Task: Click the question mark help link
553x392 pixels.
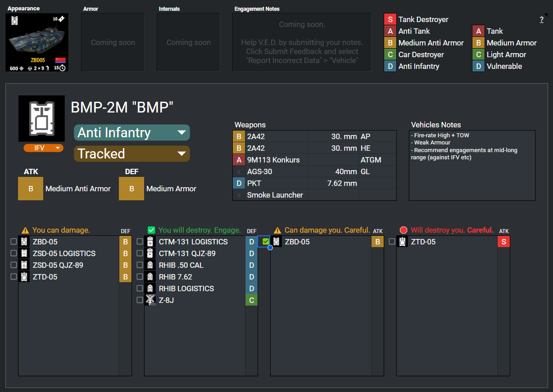Action: point(542,20)
